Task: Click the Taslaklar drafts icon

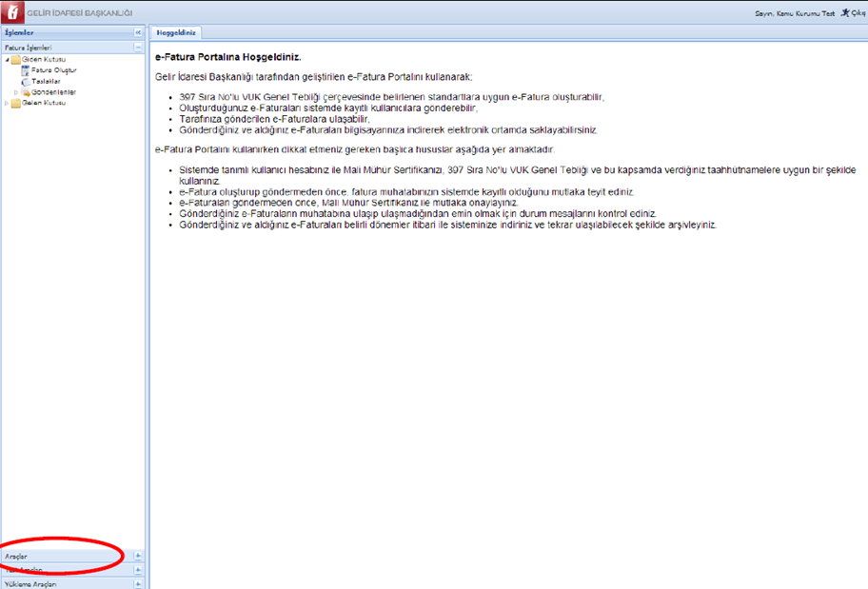Action: (25, 82)
